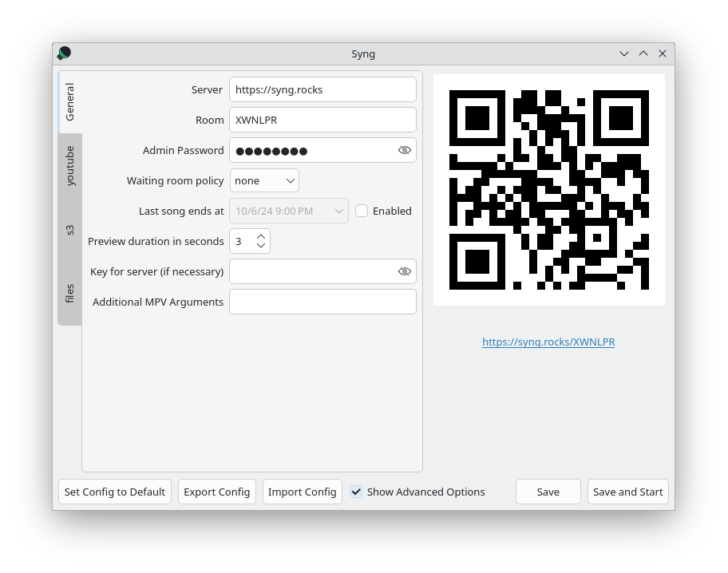Expand the Last song ends at date picker

(339, 211)
